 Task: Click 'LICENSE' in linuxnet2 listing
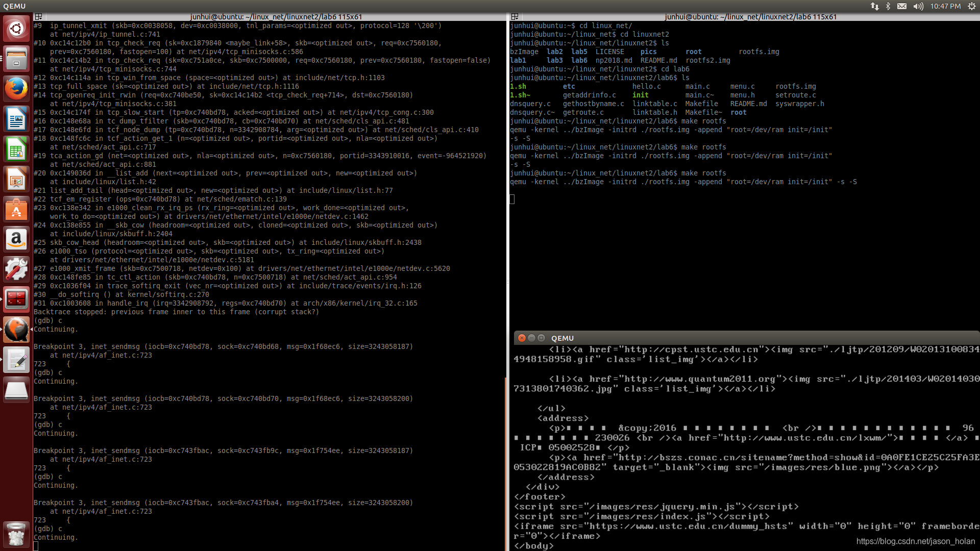click(610, 52)
